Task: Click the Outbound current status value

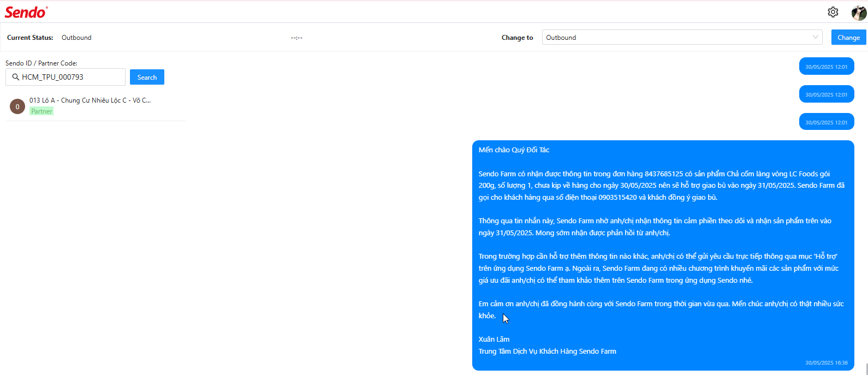Action: pos(76,38)
